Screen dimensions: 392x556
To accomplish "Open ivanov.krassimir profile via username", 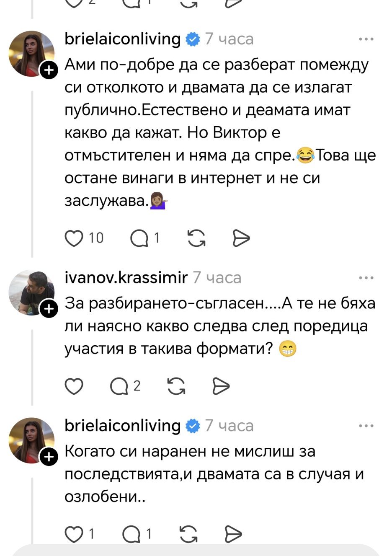I will coord(126,277).
